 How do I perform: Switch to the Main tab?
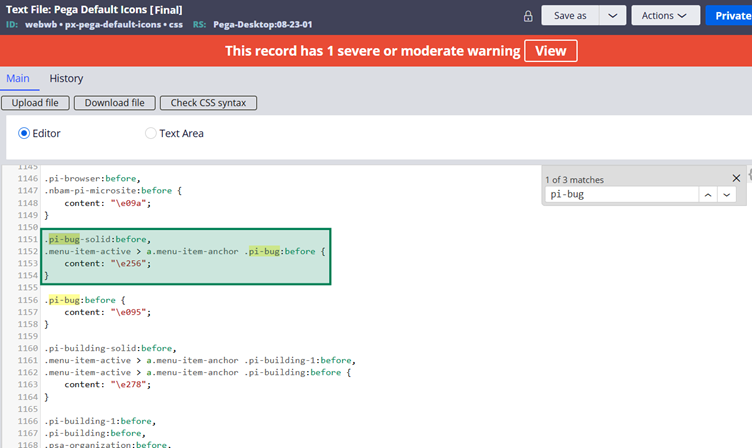(x=18, y=78)
